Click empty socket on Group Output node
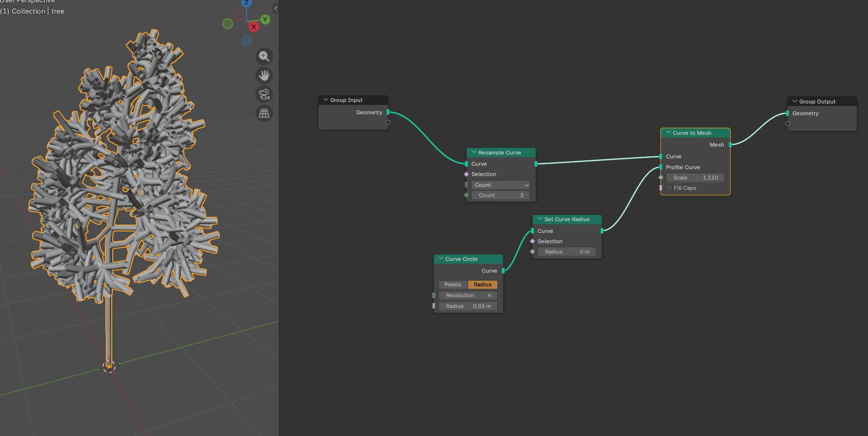Screen dimensions: 868x436 (788, 124)
